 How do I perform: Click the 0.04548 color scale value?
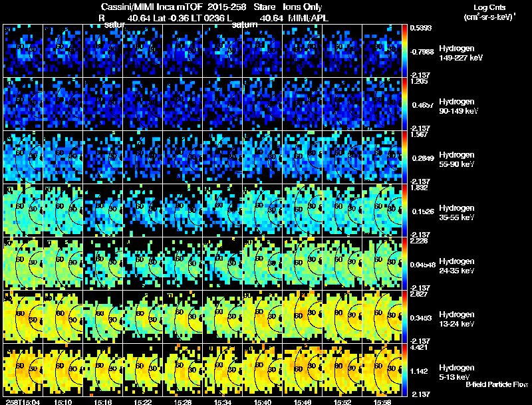point(423,265)
